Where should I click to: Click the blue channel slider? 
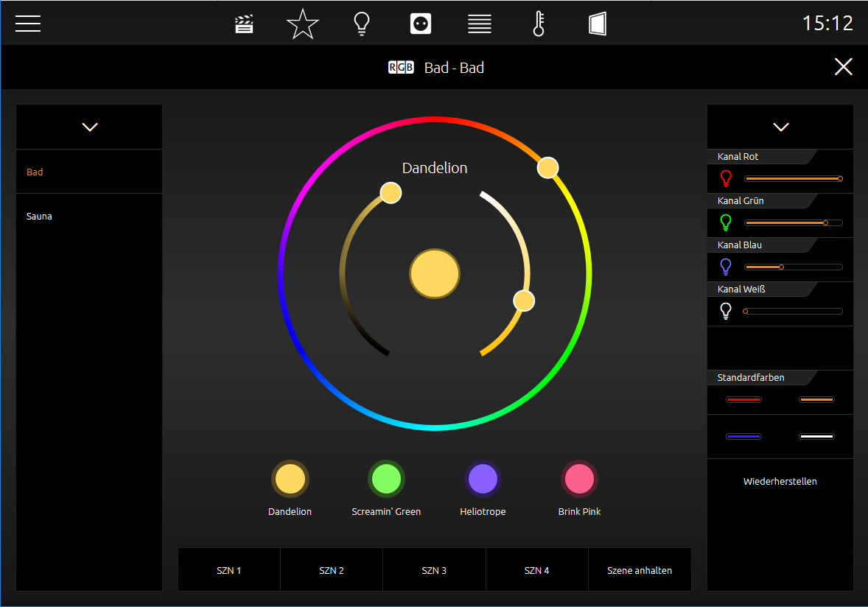pyautogui.click(x=794, y=267)
